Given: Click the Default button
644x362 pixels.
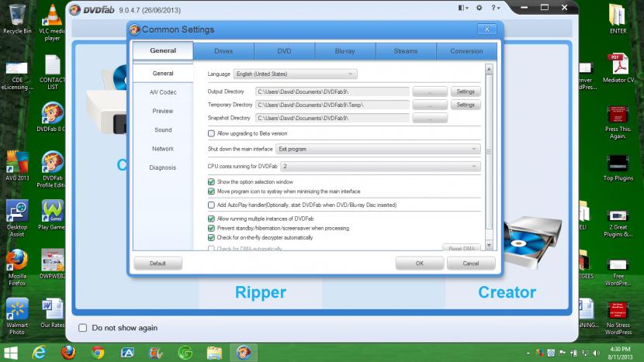Looking at the screenshot, I should (x=158, y=264).
